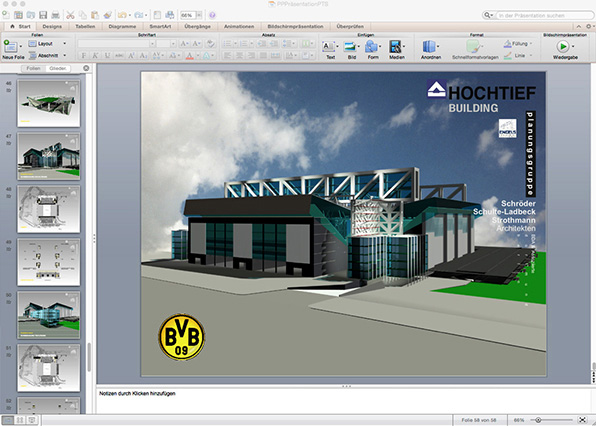Open the zoom percentage dropdown in toolbar
This screenshot has height=426, width=596.
click(199, 15)
